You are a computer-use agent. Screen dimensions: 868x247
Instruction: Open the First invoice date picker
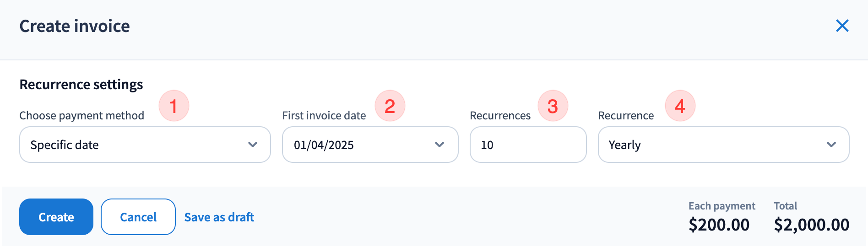click(x=370, y=145)
